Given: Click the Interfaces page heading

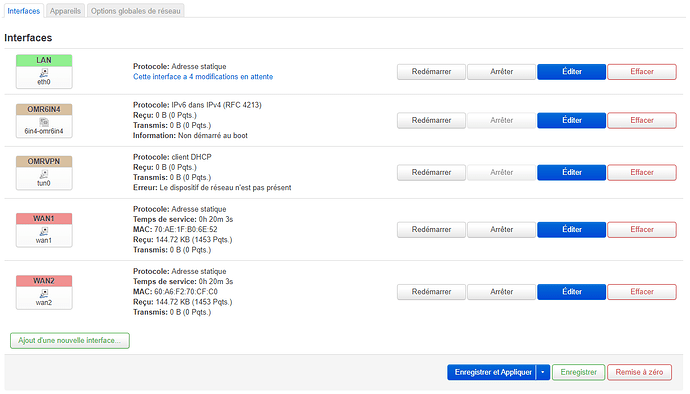Looking at the screenshot, I should 28,38.
